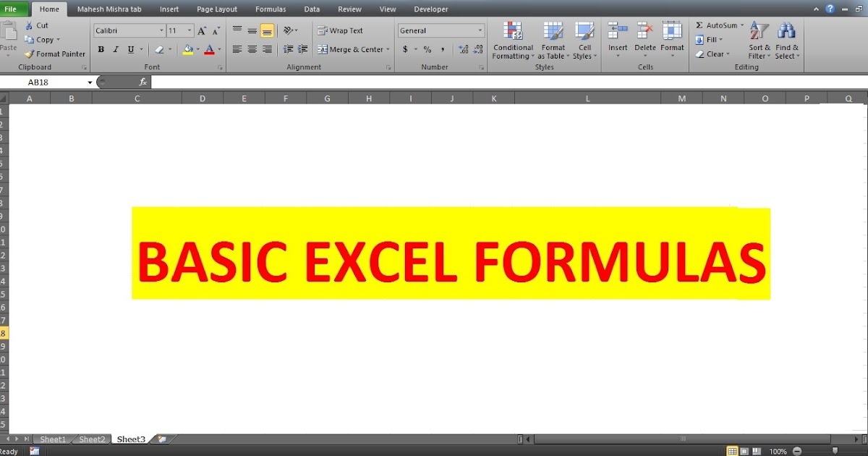
Task: Click the Sort & Filter icon
Action: [x=758, y=40]
